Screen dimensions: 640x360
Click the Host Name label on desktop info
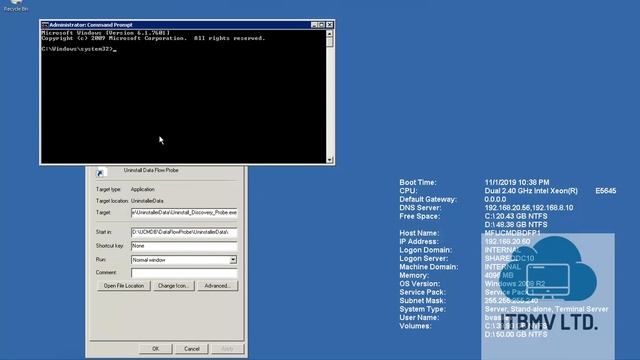(x=419, y=233)
